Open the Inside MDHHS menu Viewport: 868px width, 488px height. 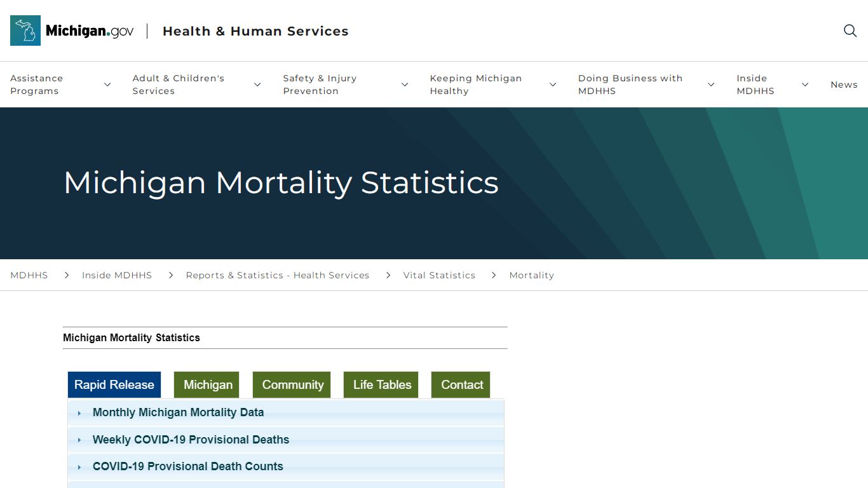[x=756, y=85]
